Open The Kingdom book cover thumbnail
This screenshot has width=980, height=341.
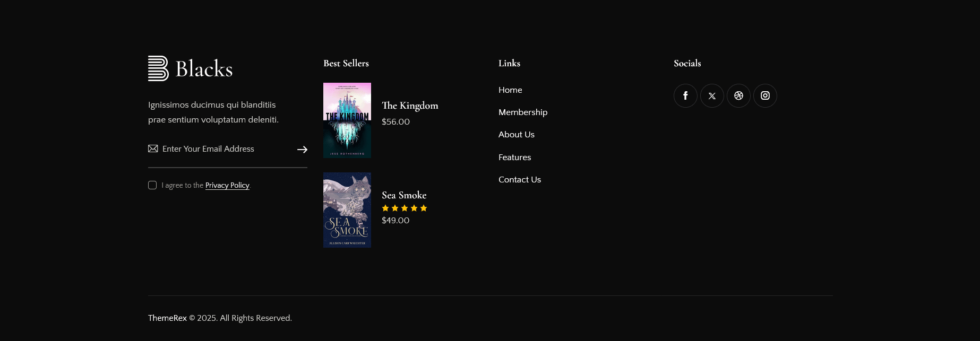[347, 120]
